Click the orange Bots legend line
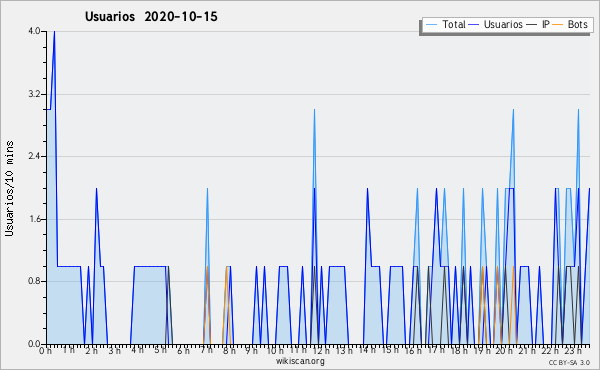 point(558,25)
